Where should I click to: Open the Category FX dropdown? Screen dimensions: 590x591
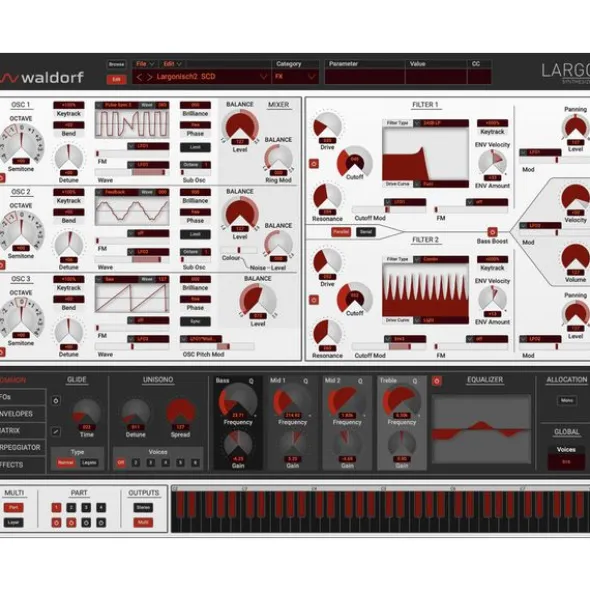(311, 77)
